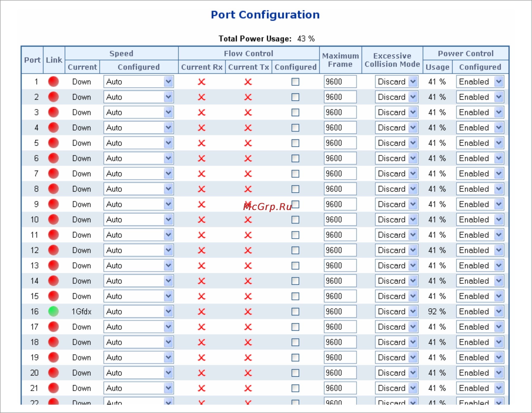This screenshot has height=413, width=532.
Task: Click the 92 % power usage value
Action: (x=437, y=311)
